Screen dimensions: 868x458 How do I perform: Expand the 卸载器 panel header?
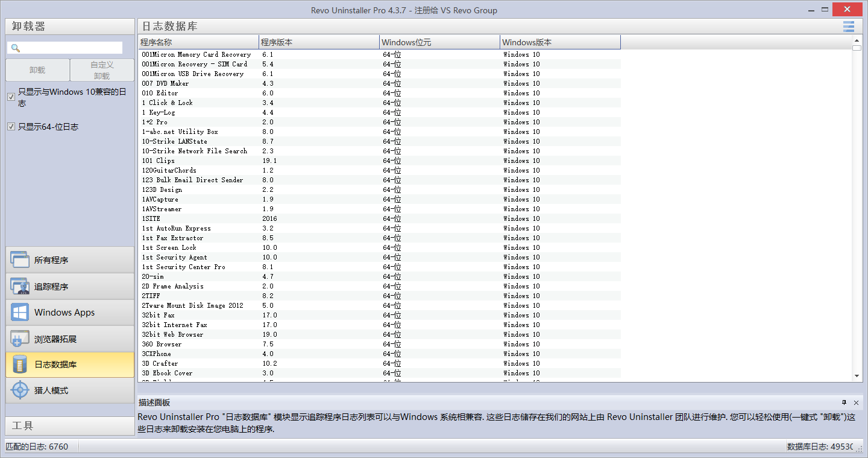[x=70, y=27]
